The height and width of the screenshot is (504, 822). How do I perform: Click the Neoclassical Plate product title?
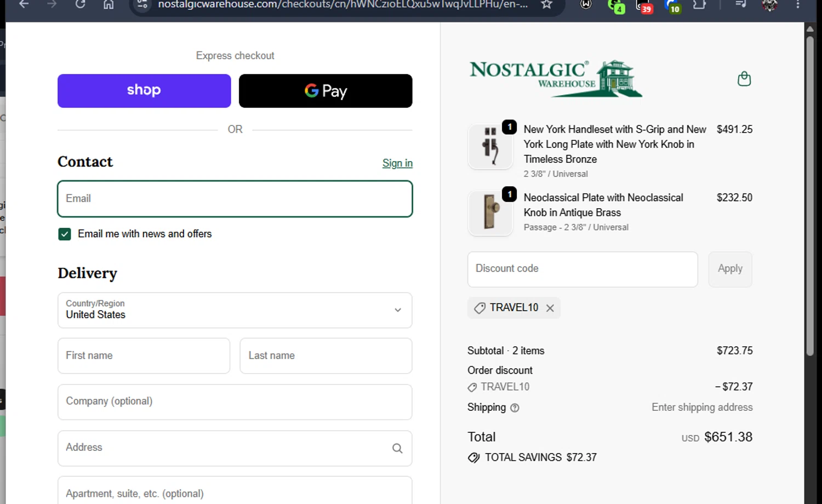[x=603, y=205]
